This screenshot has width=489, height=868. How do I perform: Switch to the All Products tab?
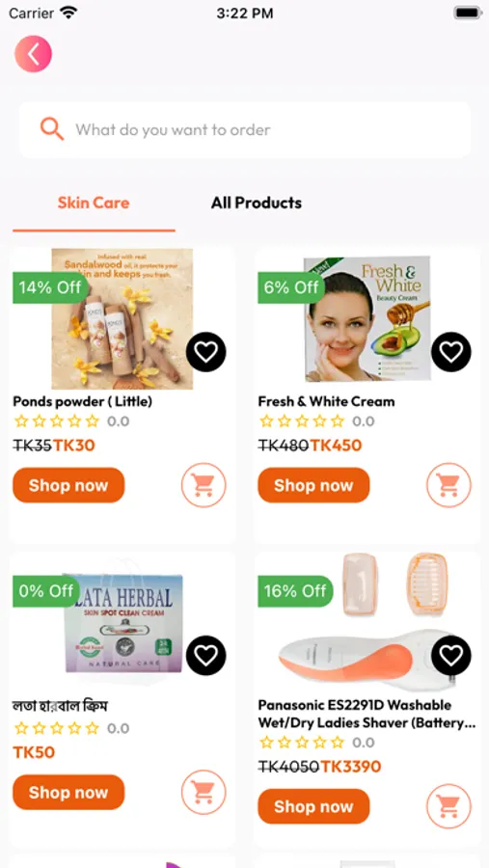[257, 203]
